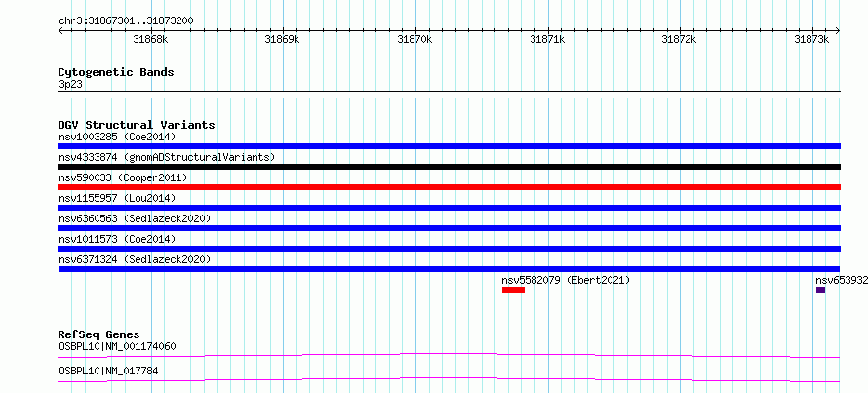The image size is (868, 393).
Task: Select the blue nsv1011573 Coe2014 bar
Action: 449,249
